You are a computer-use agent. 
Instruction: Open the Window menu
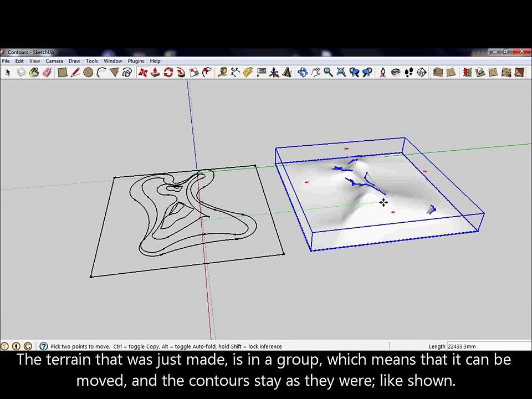coord(112,61)
